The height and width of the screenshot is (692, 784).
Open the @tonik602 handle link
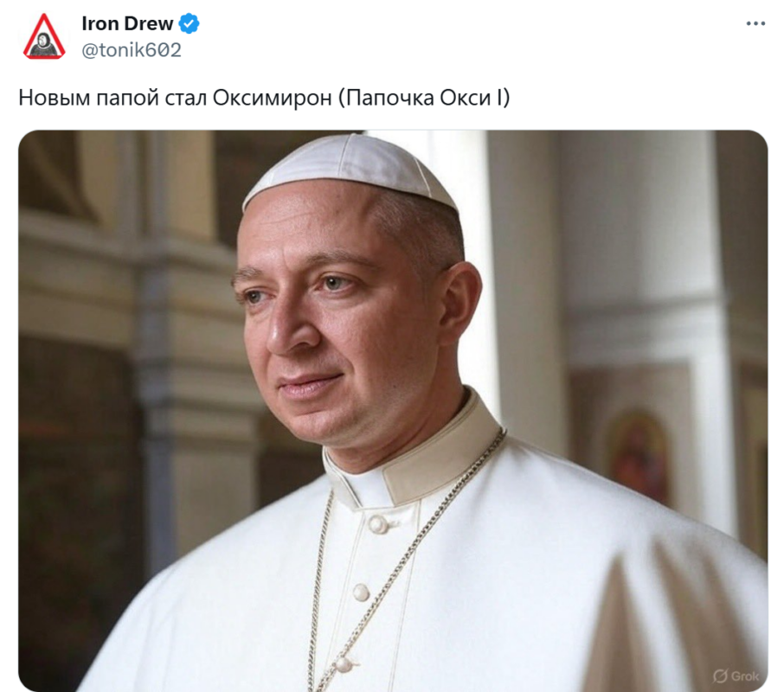132,50
